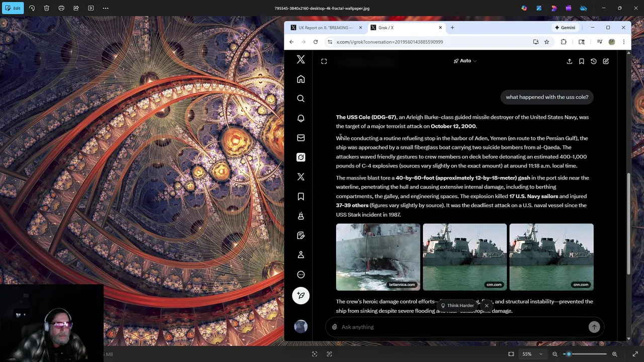644x362 pixels.
Task: Open the Articles compose icon in sidebar
Action: [301, 235]
